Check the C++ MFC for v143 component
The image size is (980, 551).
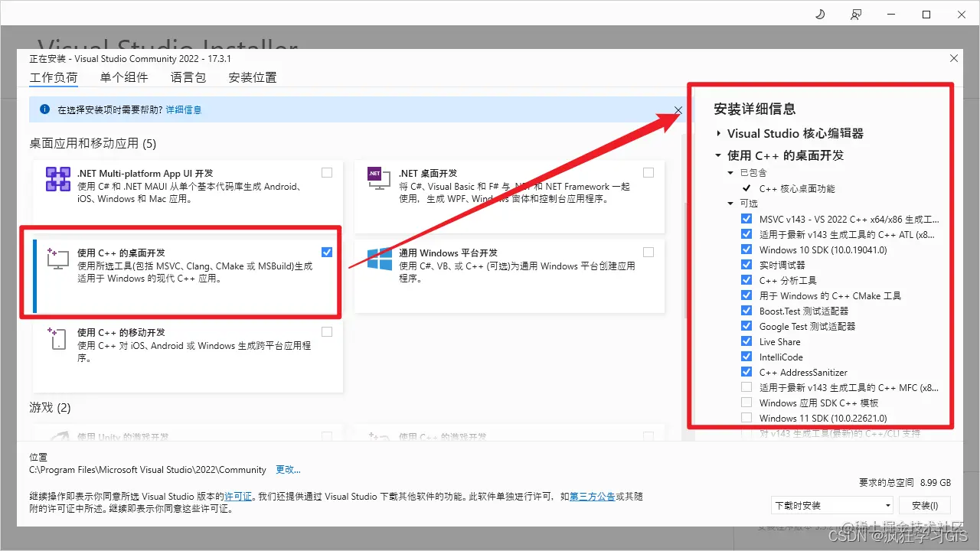coord(746,387)
